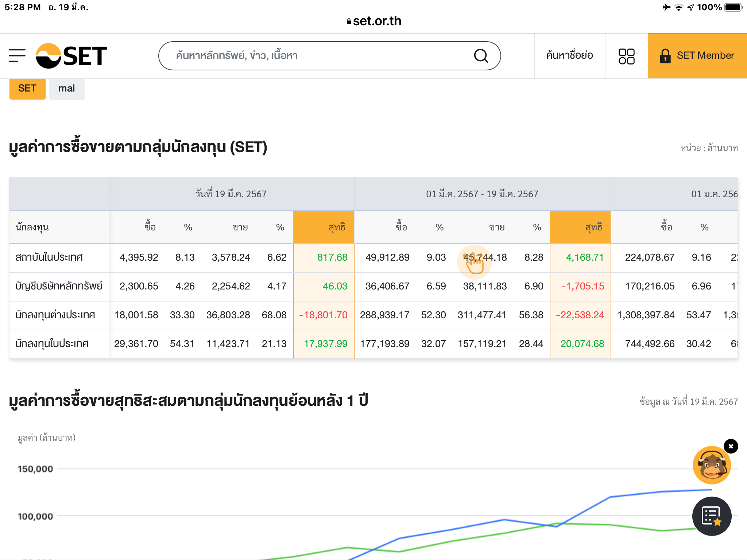Click the SET Member lock icon
The width and height of the screenshot is (747, 560).
tap(665, 56)
